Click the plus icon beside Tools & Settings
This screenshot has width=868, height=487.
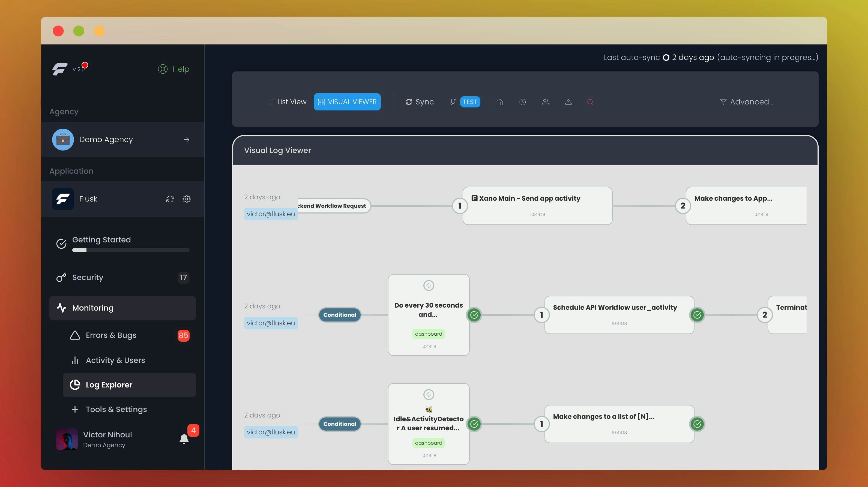coord(75,409)
